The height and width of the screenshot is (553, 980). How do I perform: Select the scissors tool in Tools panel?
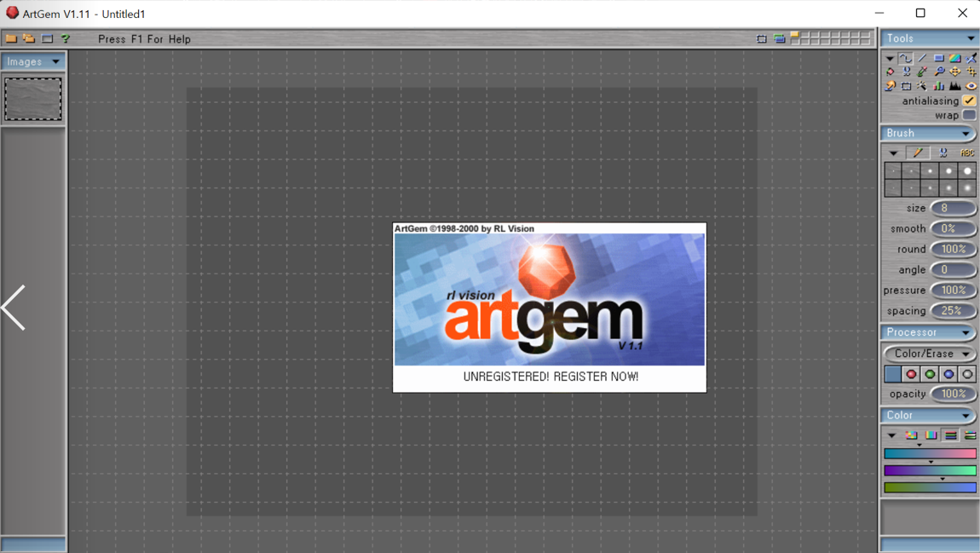(906, 72)
